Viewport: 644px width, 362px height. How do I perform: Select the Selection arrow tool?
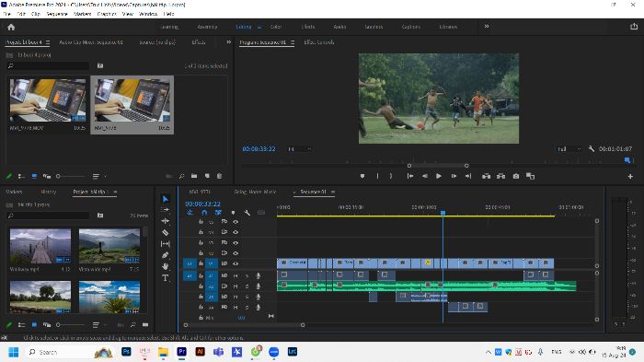[166, 199]
